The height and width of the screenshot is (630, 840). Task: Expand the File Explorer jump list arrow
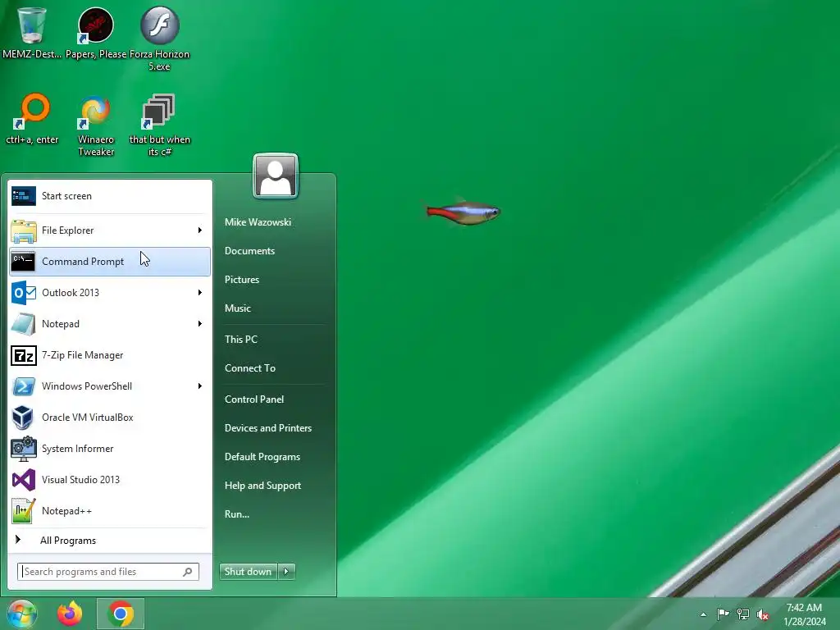click(200, 231)
